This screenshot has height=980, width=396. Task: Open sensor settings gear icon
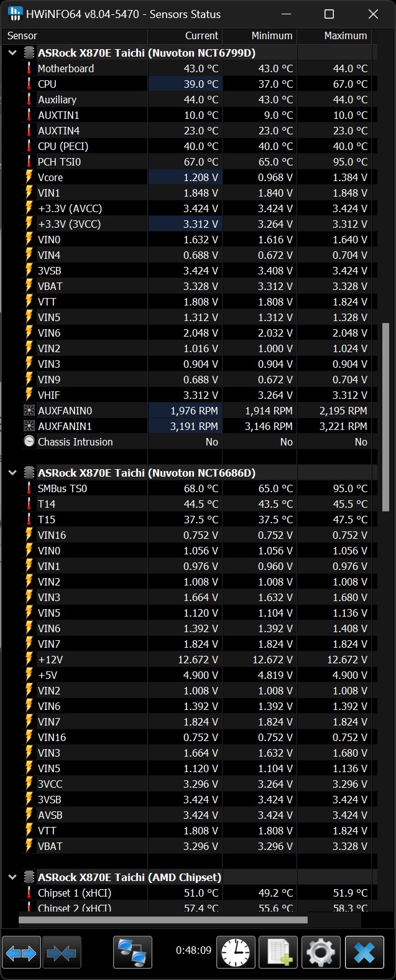[x=321, y=952]
